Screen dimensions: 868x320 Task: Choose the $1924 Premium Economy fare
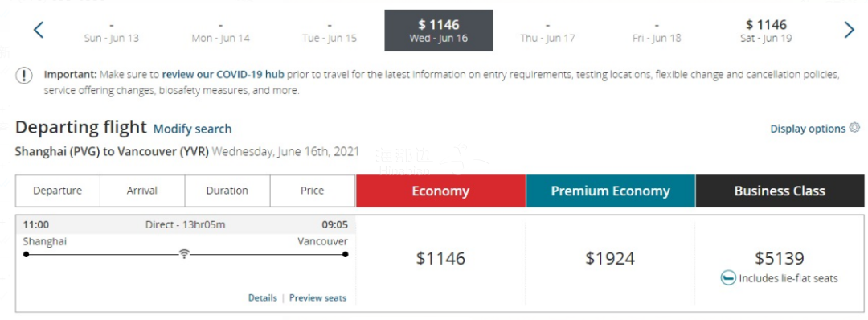click(611, 259)
